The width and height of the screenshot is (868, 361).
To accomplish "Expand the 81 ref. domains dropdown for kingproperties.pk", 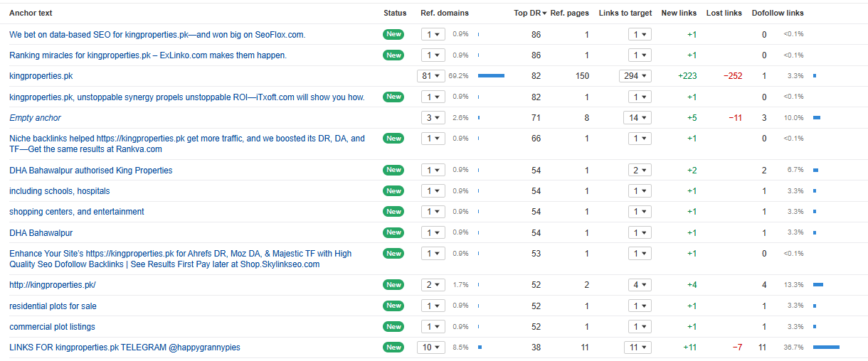I will click(431, 76).
